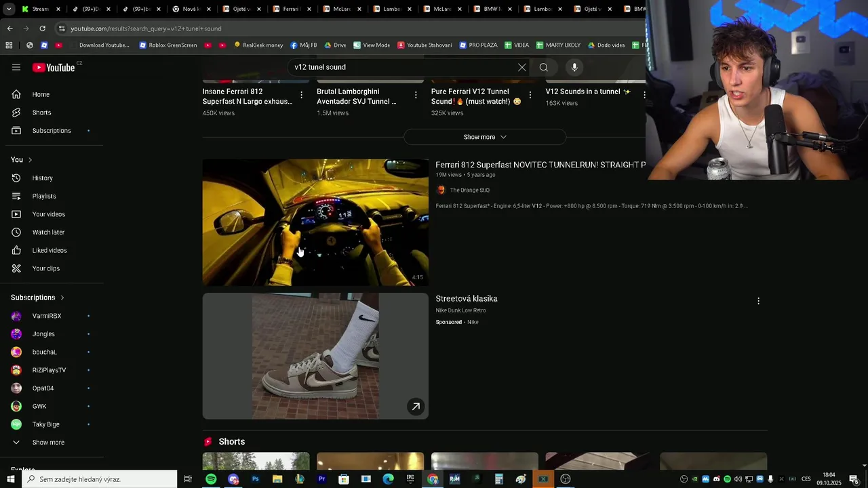Open The Orange StiQ channel name
The image size is (868, 488).
coord(469,190)
